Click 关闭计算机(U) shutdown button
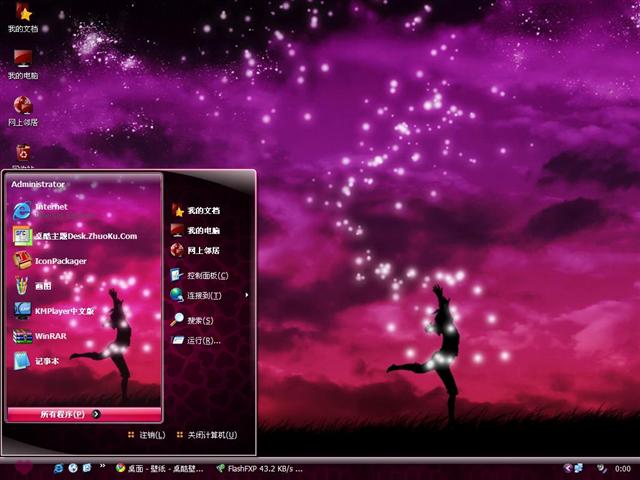 205,435
